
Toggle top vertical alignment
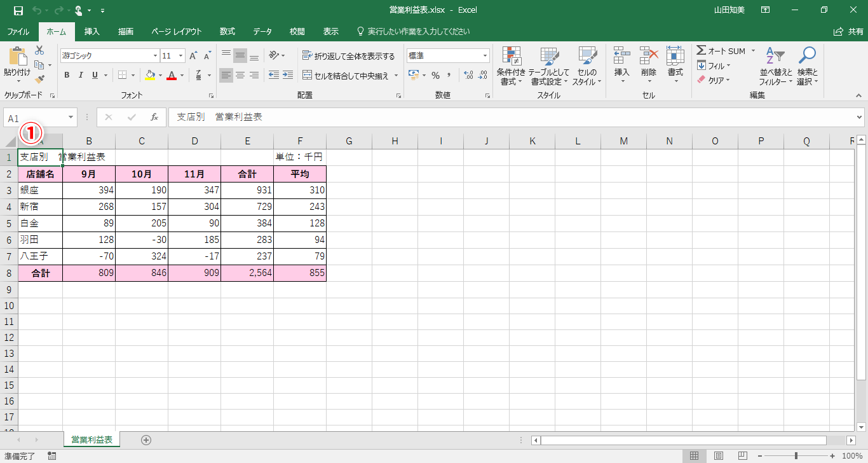[x=226, y=56]
